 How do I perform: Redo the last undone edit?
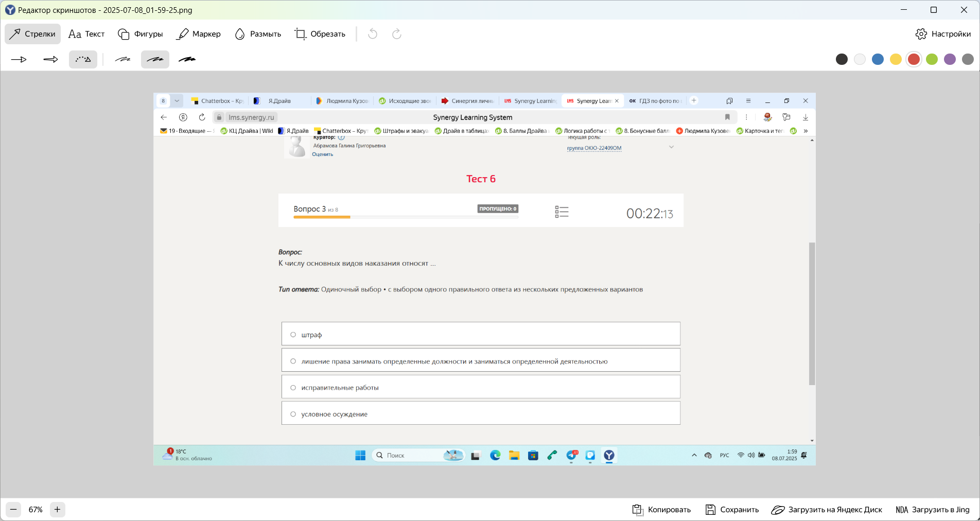point(396,34)
